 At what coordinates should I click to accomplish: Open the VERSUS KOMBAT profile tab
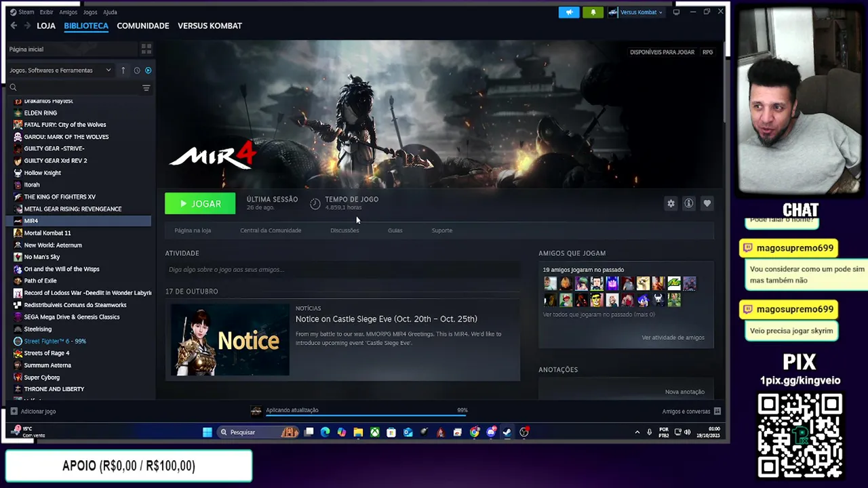pos(210,26)
